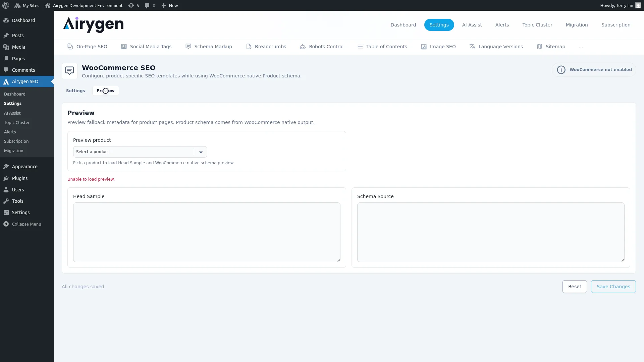
Task: Open Dashboard under Airygen SEO submenu
Action: 15,94
